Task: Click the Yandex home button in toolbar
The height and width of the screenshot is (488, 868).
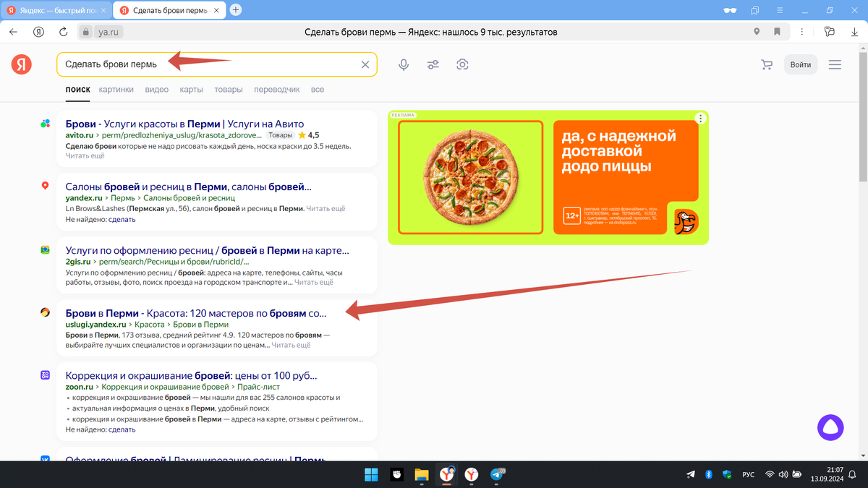Action: tap(38, 32)
